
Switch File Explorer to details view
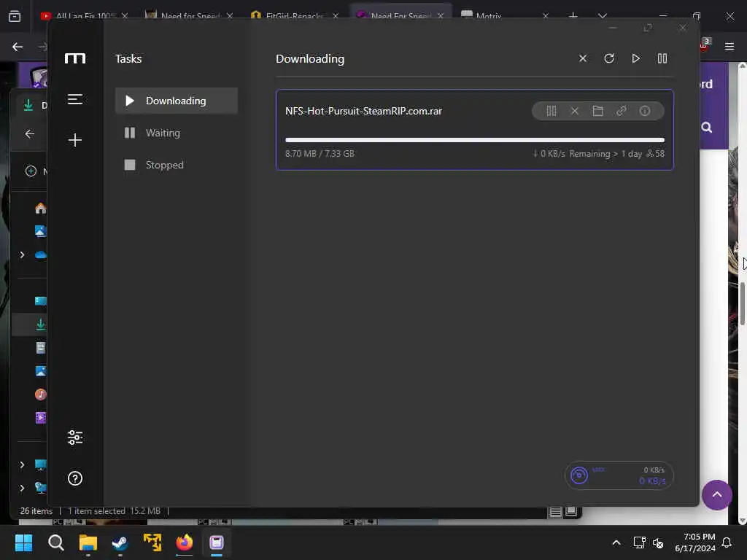(555, 512)
